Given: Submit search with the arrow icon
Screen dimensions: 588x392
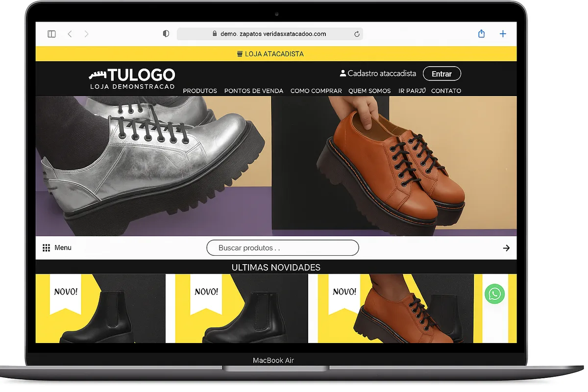Looking at the screenshot, I should [506, 248].
